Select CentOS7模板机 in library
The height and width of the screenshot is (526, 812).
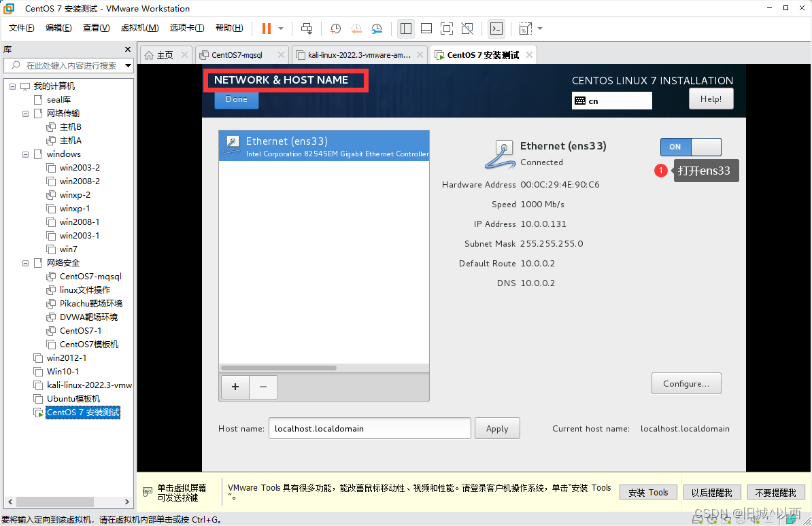[88, 345]
